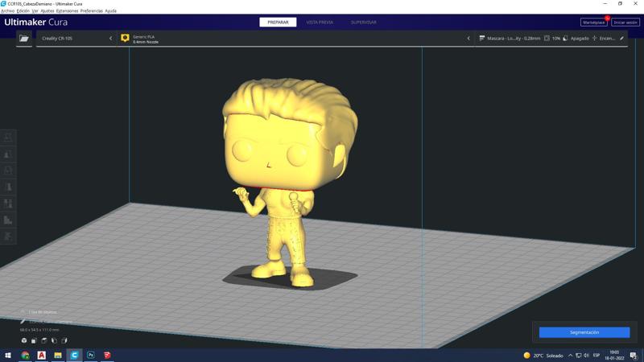This screenshot has width=644, height=362.
Task: Open Windows Start menu
Action: tap(8, 356)
